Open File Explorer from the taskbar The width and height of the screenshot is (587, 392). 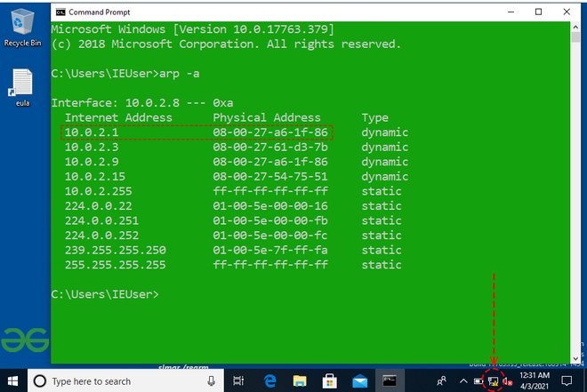[300, 381]
